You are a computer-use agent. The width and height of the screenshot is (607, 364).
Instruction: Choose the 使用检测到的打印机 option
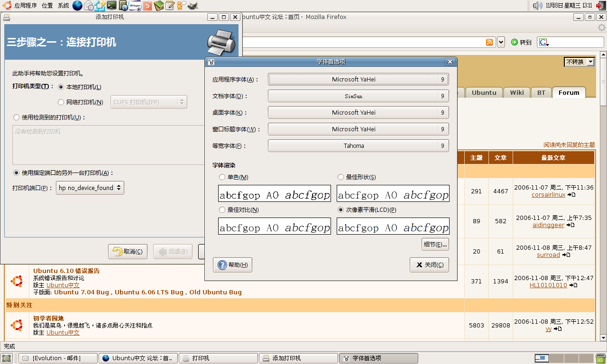tap(17, 117)
